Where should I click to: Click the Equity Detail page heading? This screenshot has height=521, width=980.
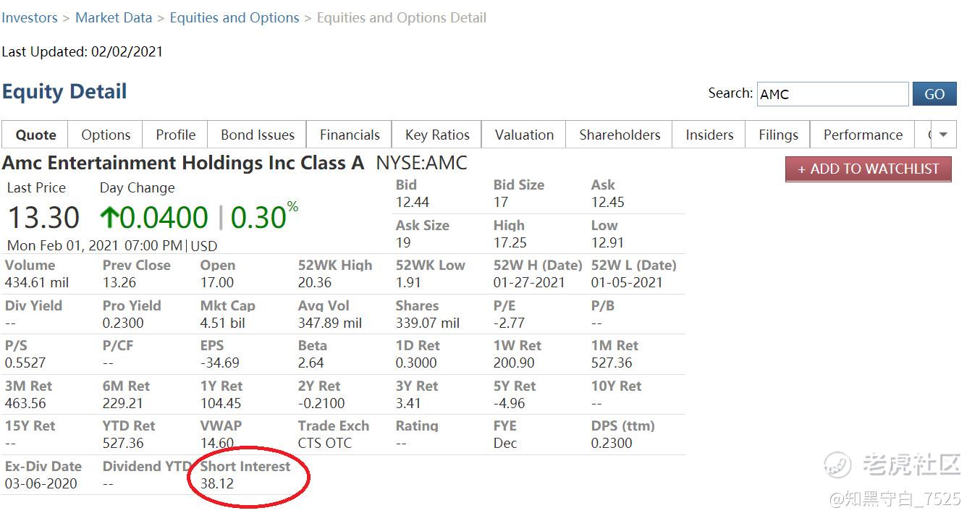[x=64, y=92]
